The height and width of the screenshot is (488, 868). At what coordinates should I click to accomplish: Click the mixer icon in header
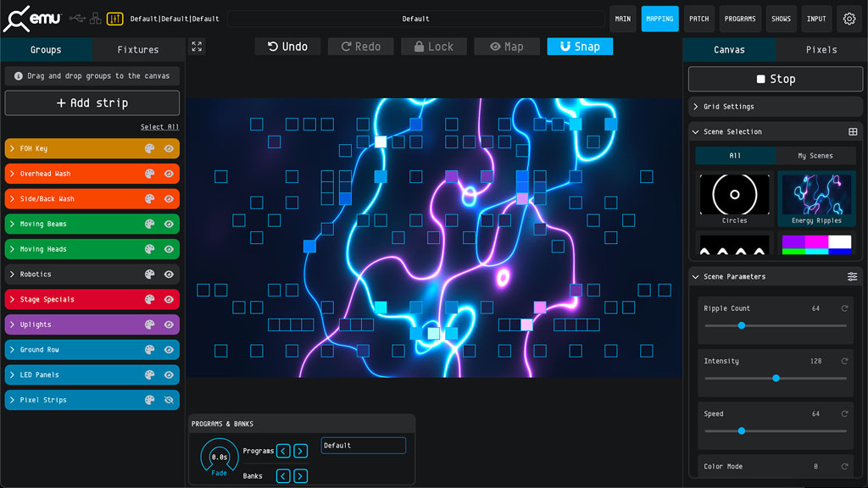(115, 19)
